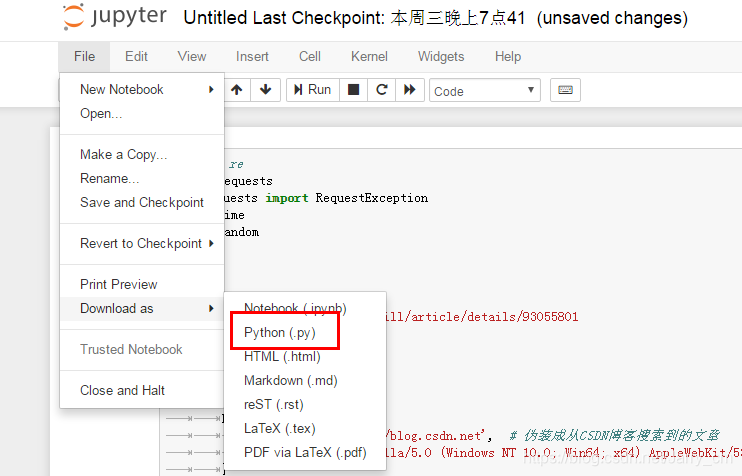This screenshot has height=476, width=742.
Task: Click Trusted Notebook entry
Action: pyautogui.click(x=142, y=350)
